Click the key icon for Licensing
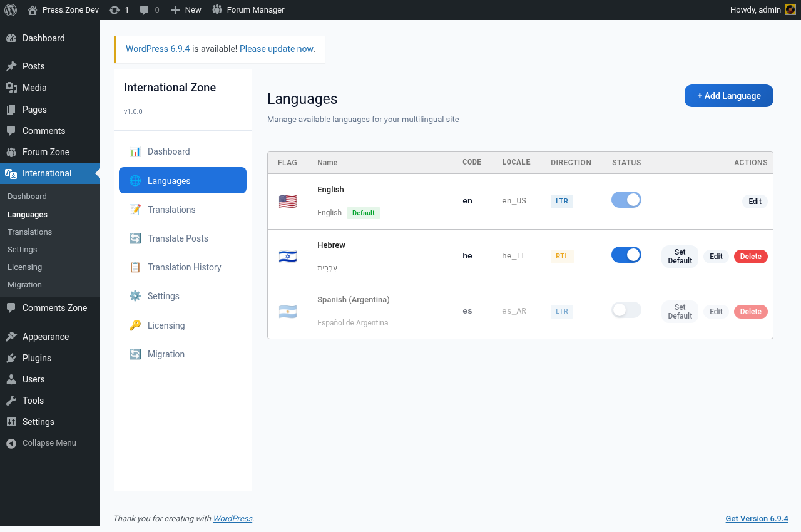This screenshot has width=801, height=532. pos(135,325)
